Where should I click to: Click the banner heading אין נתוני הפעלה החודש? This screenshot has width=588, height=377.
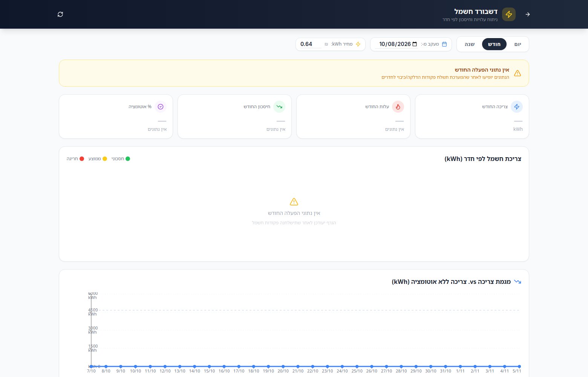[482, 70]
